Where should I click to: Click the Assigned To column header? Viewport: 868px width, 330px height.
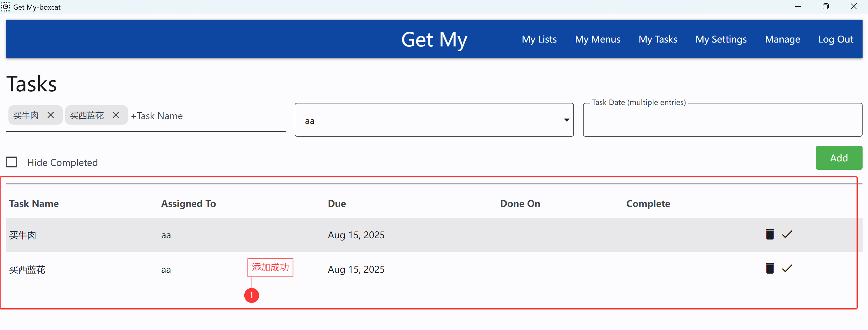click(x=188, y=204)
